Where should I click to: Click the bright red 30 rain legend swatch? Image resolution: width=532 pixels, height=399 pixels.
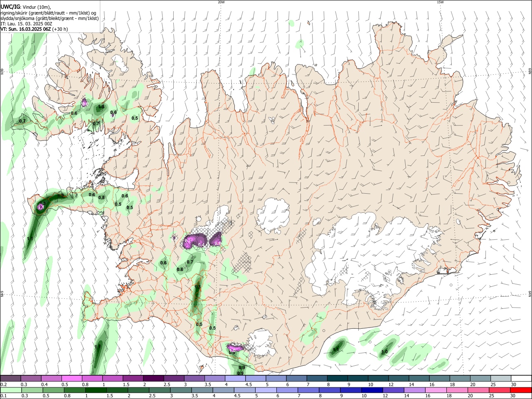click(x=521, y=390)
